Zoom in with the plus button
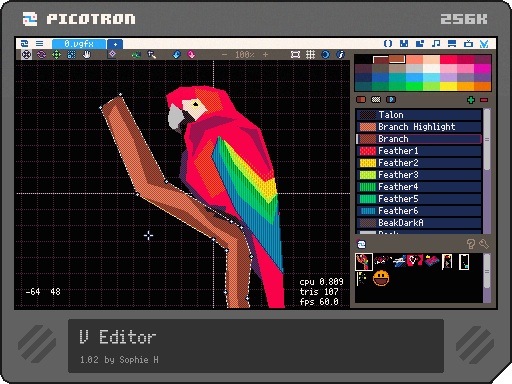The height and width of the screenshot is (384, 512). point(265,54)
